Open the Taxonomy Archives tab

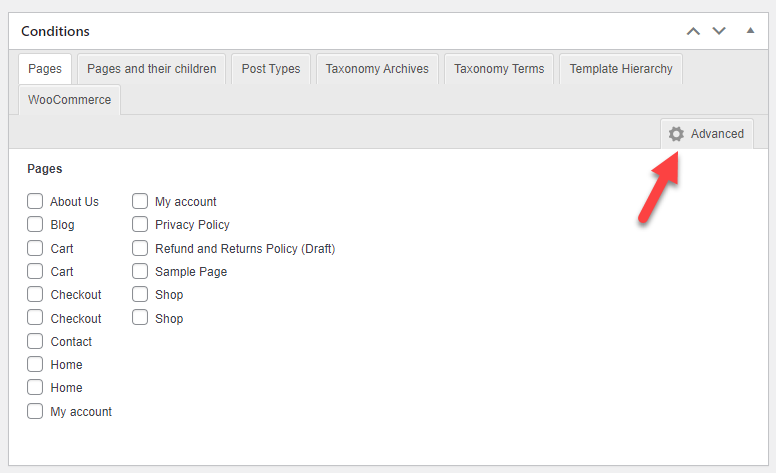point(377,69)
